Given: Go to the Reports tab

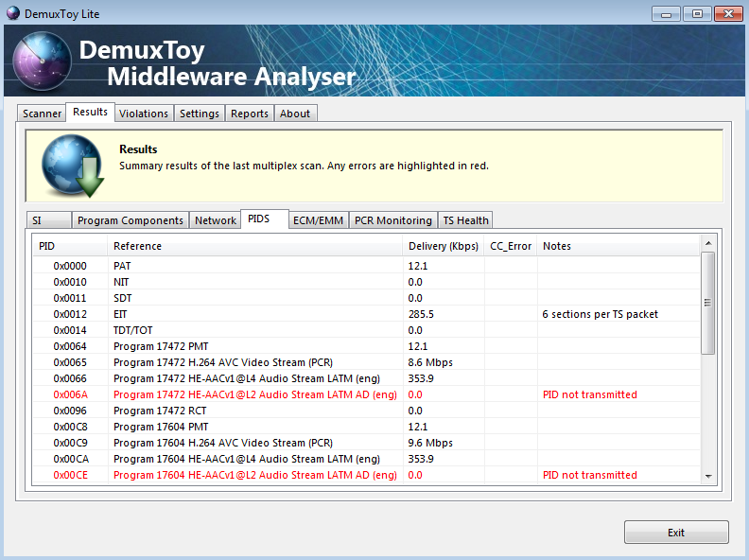Looking at the screenshot, I should point(250,114).
